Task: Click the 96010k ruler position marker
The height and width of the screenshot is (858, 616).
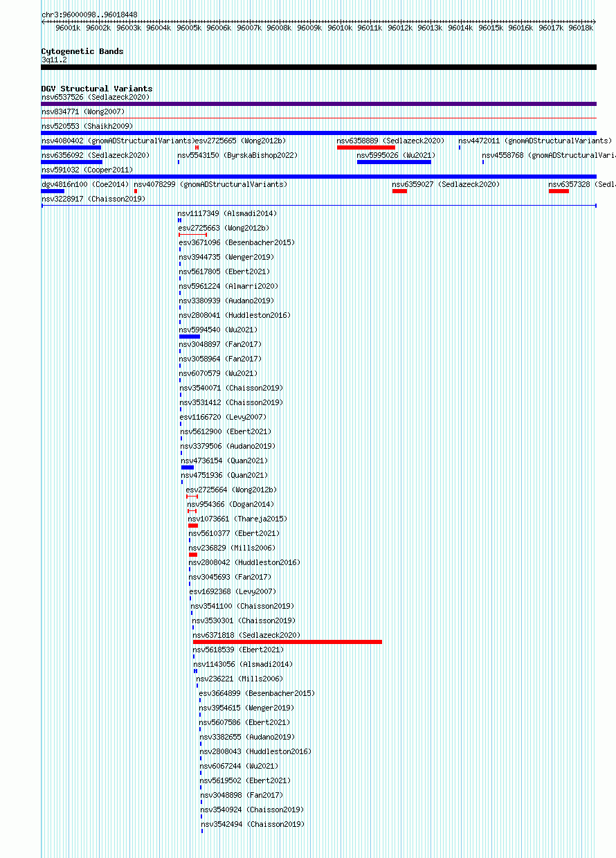Action: coord(339,28)
